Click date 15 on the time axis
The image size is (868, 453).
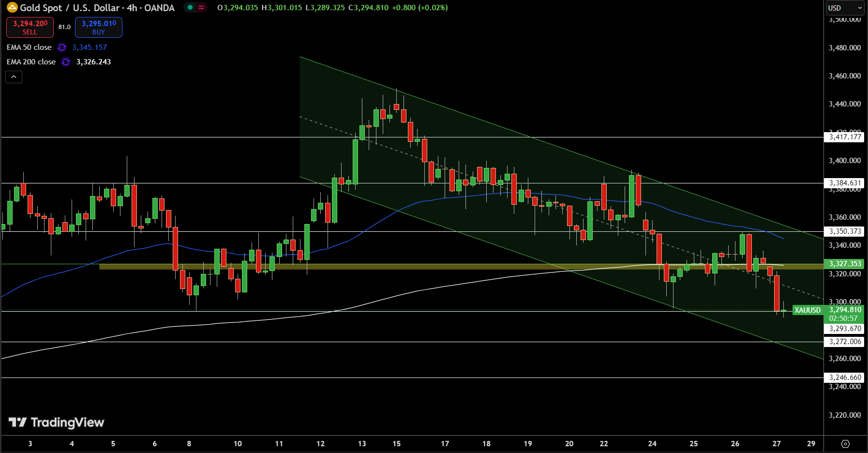(x=397, y=444)
